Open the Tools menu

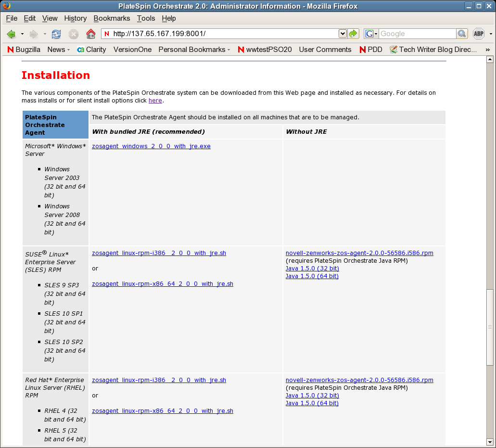(146, 18)
